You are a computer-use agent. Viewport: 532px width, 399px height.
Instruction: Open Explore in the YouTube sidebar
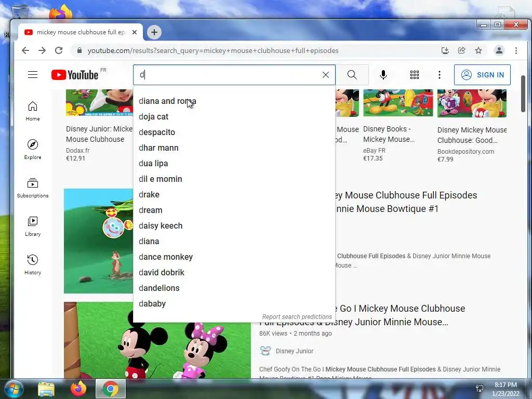point(33,150)
